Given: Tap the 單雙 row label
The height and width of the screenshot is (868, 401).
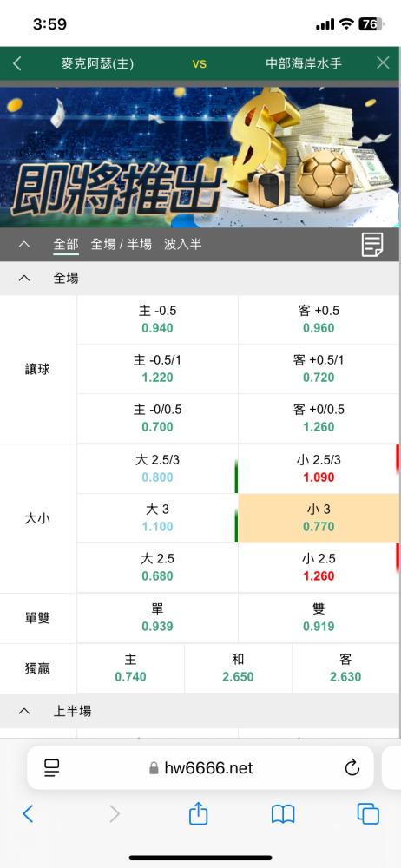Looking at the screenshot, I should (37, 618).
